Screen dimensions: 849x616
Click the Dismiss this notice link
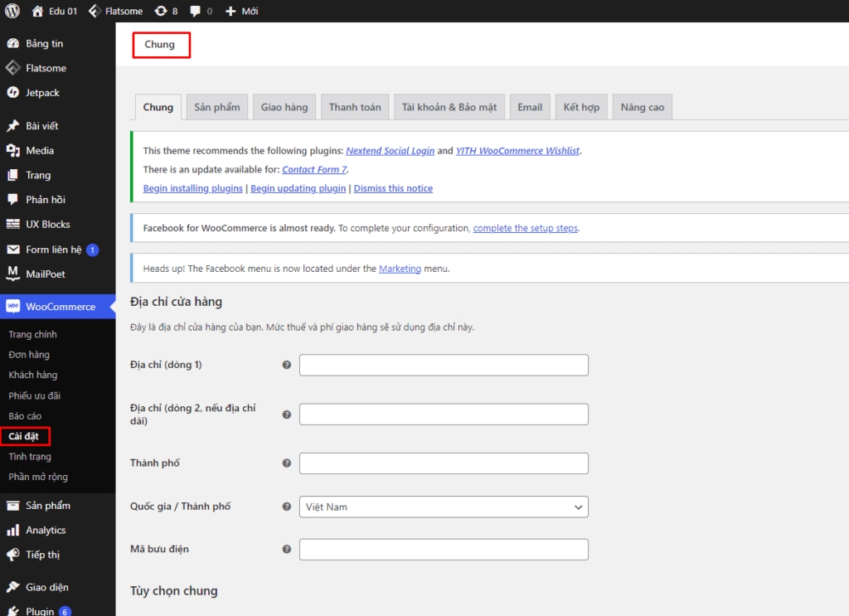(x=393, y=188)
